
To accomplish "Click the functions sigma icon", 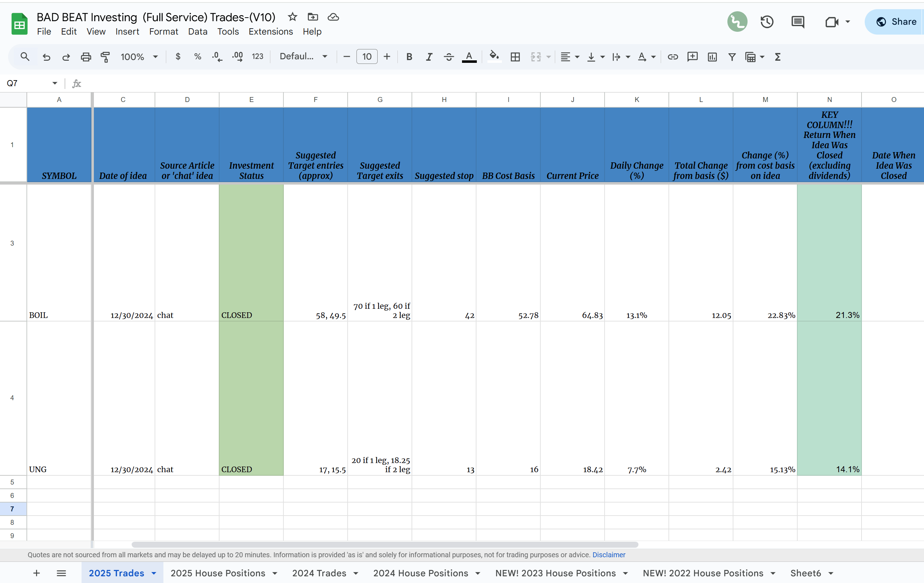I will 778,57.
